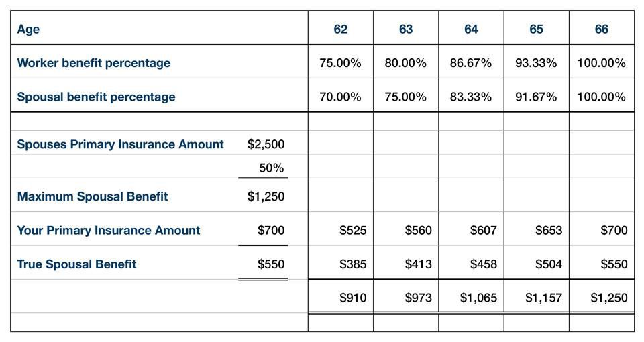Image resolution: width=644 pixels, height=342 pixels.
Task: Select the age 62 column header
Action: [x=340, y=29]
